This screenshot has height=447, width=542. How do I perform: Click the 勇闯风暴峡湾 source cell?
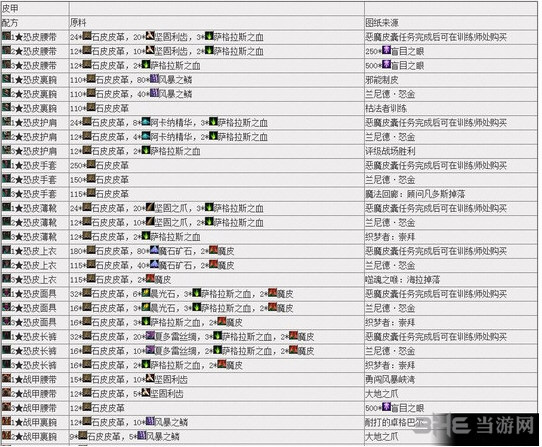pos(451,380)
